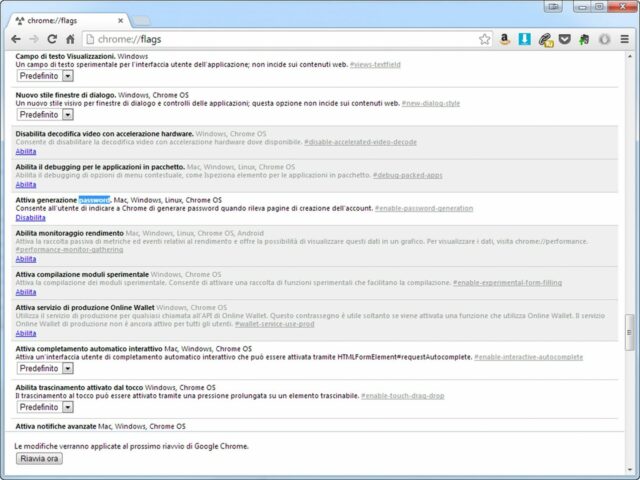
Task: Click Disabilita under Attiva generazione password
Action: pyautogui.click(x=30, y=217)
